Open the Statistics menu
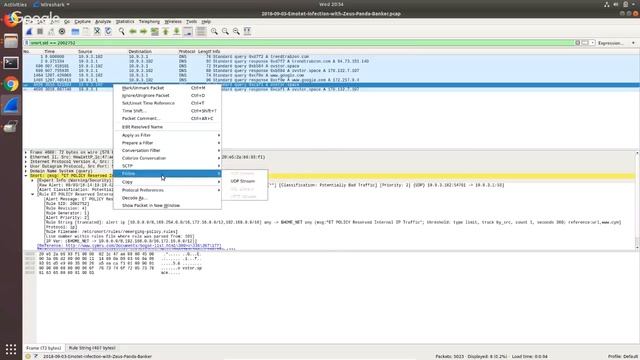The image size is (640, 360). point(125,22)
